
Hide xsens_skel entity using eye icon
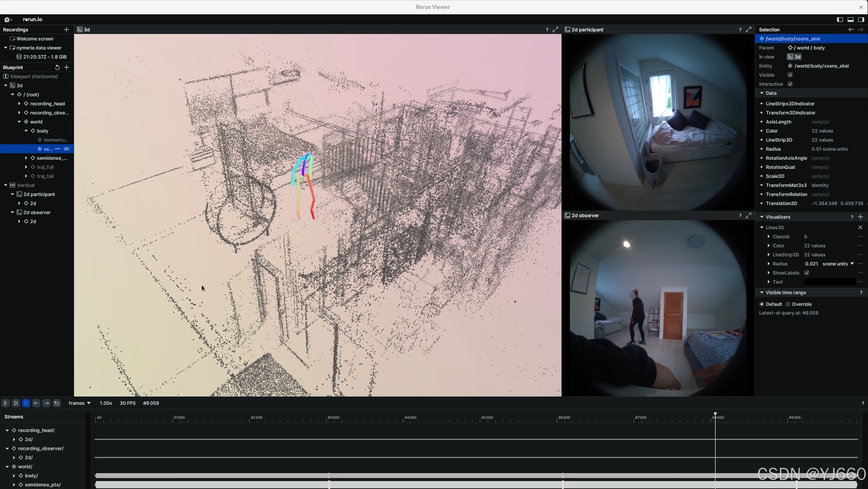(67, 149)
